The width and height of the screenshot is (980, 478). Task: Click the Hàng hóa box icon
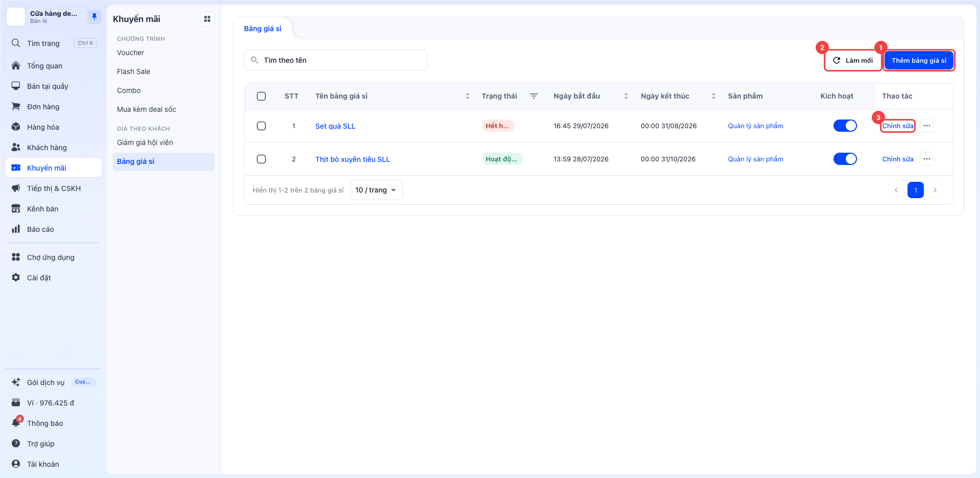click(16, 127)
